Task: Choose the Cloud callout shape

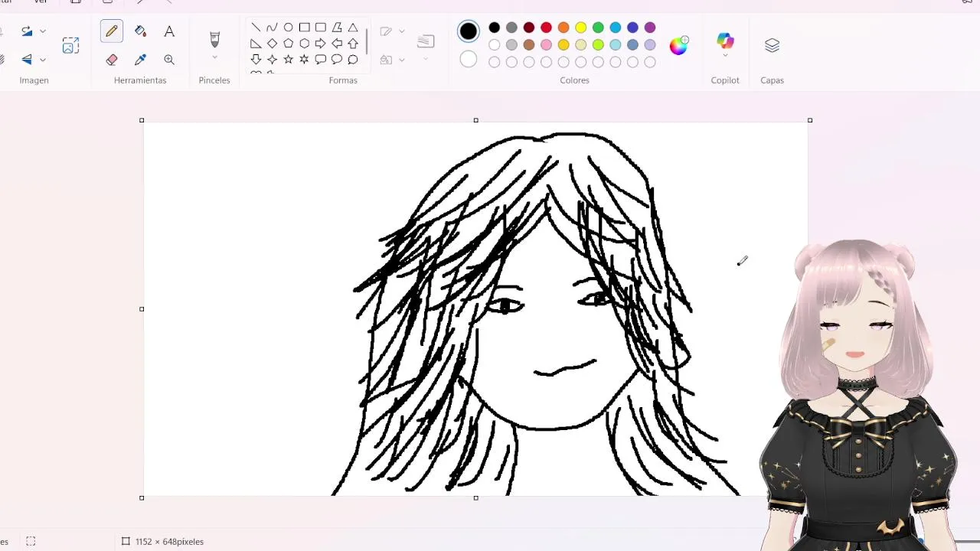Action: [353, 60]
